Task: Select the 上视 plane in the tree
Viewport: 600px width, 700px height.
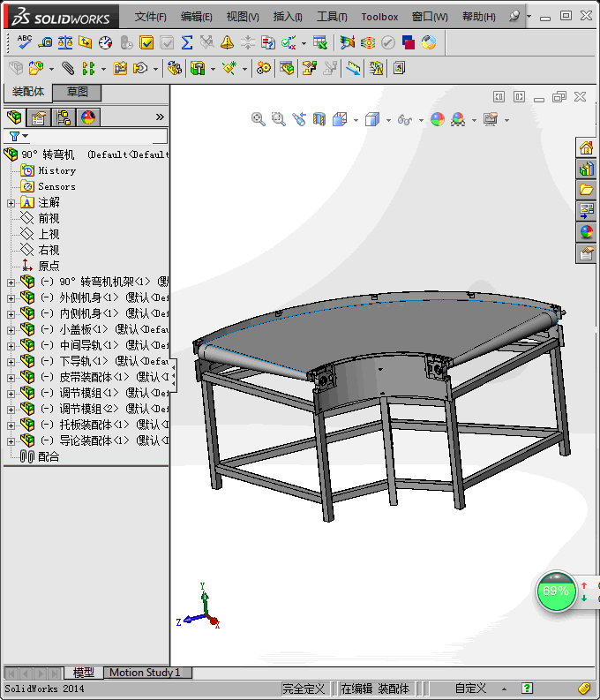Action: click(x=49, y=234)
